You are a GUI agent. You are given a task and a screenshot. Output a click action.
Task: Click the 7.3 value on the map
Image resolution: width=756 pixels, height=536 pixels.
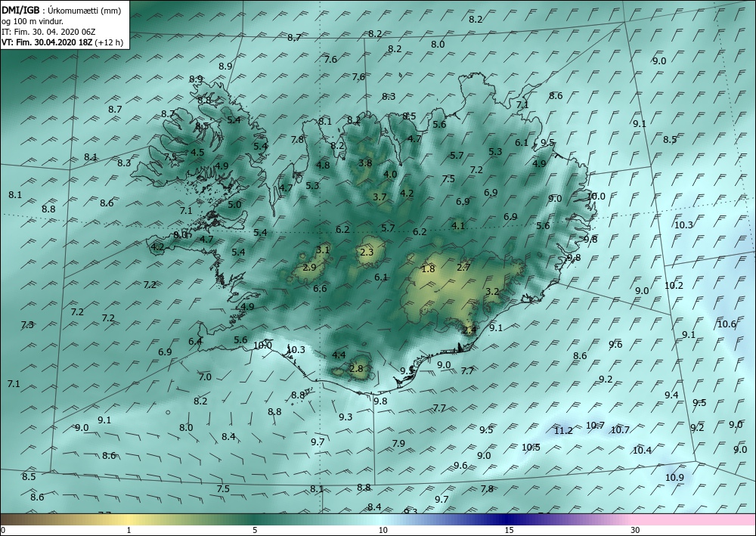pos(27,325)
